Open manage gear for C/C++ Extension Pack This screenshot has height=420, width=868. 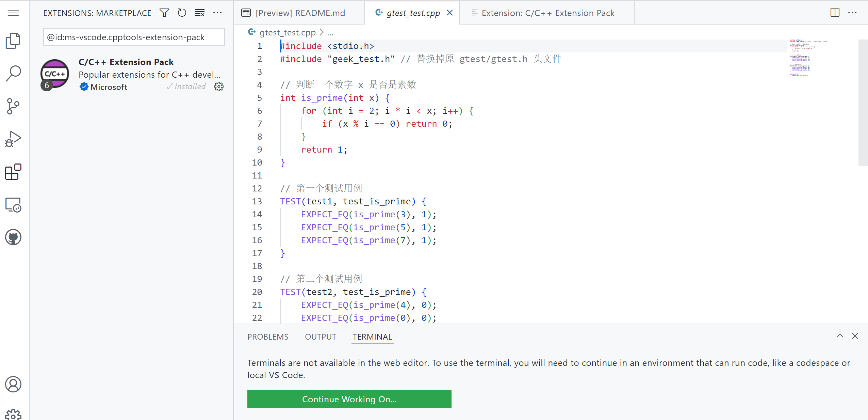pos(219,87)
